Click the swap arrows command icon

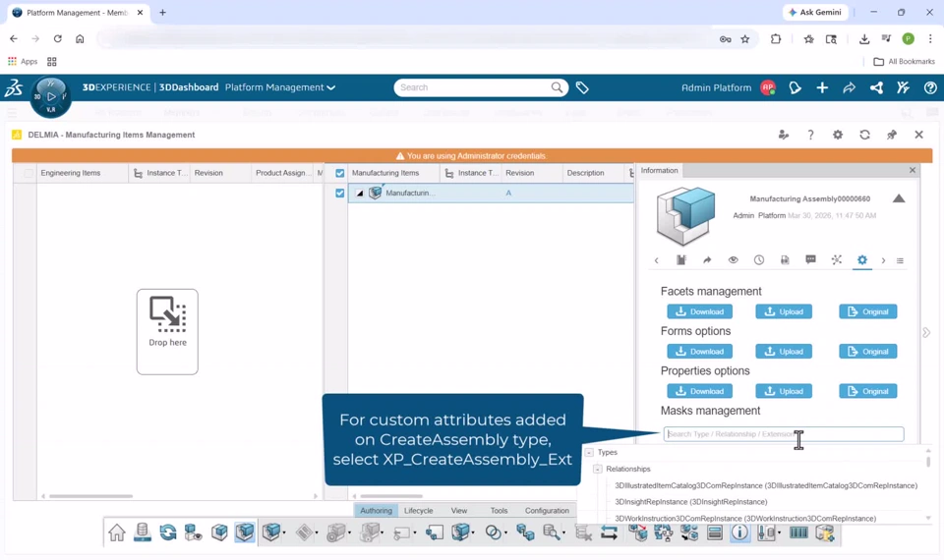609,532
